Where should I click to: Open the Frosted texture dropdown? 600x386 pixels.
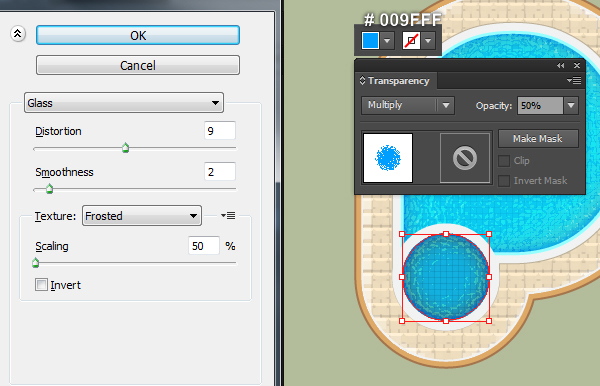pyautogui.click(x=142, y=216)
